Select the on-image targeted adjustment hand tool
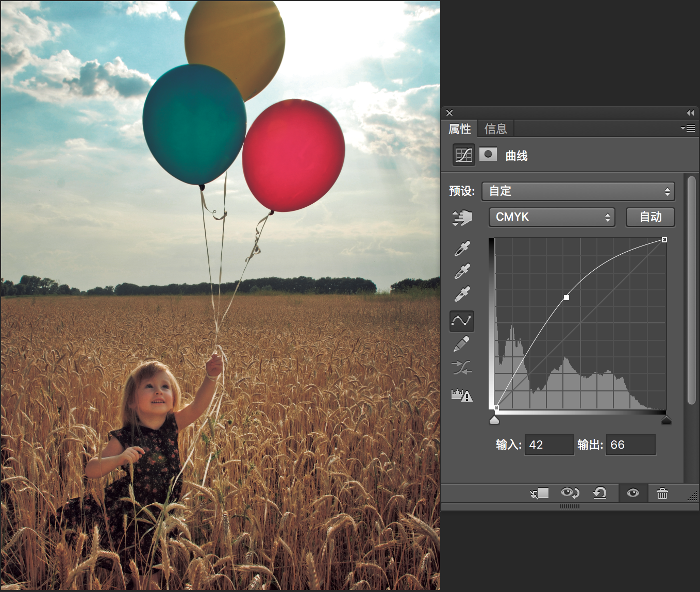 [x=462, y=218]
